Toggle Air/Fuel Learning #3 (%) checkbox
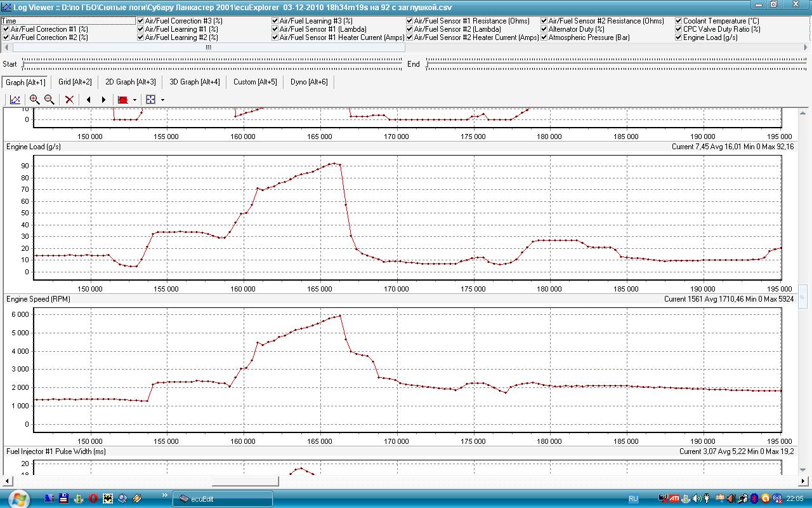The height and width of the screenshot is (508, 812). (275, 21)
